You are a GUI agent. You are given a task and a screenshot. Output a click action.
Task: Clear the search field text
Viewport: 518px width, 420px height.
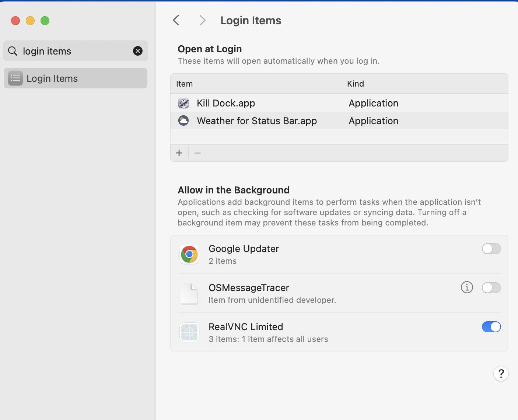138,51
